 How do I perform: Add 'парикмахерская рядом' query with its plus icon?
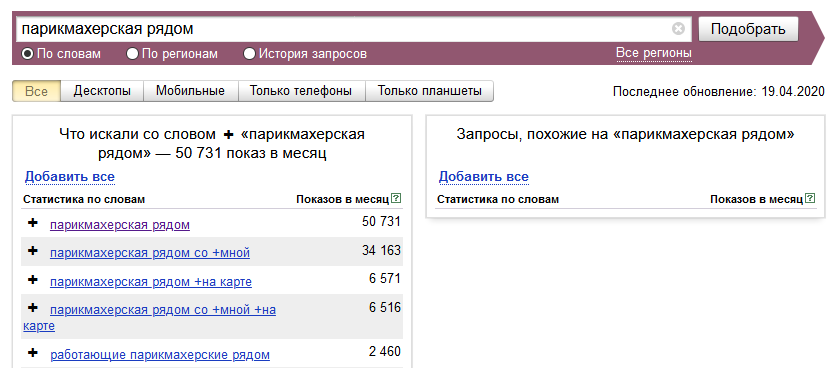[33, 223]
